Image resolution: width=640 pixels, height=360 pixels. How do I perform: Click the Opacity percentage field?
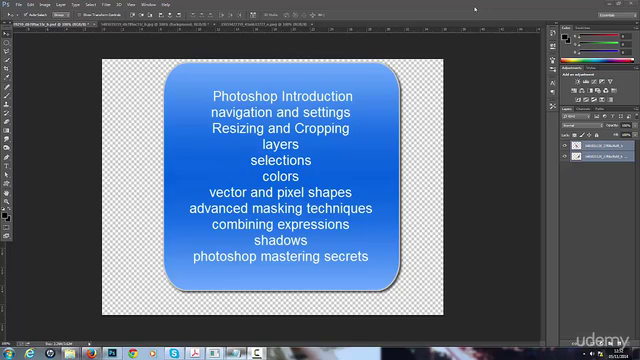[x=626, y=126]
